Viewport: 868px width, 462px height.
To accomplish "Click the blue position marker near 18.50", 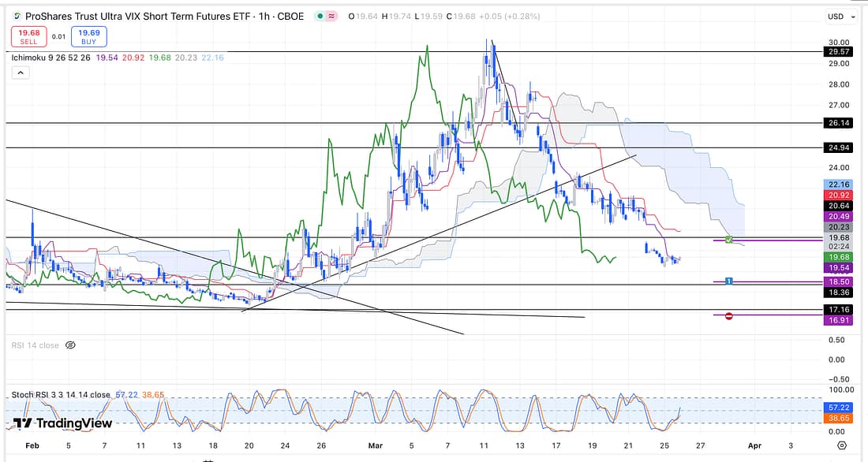I will pyautogui.click(x=729, y=281).
